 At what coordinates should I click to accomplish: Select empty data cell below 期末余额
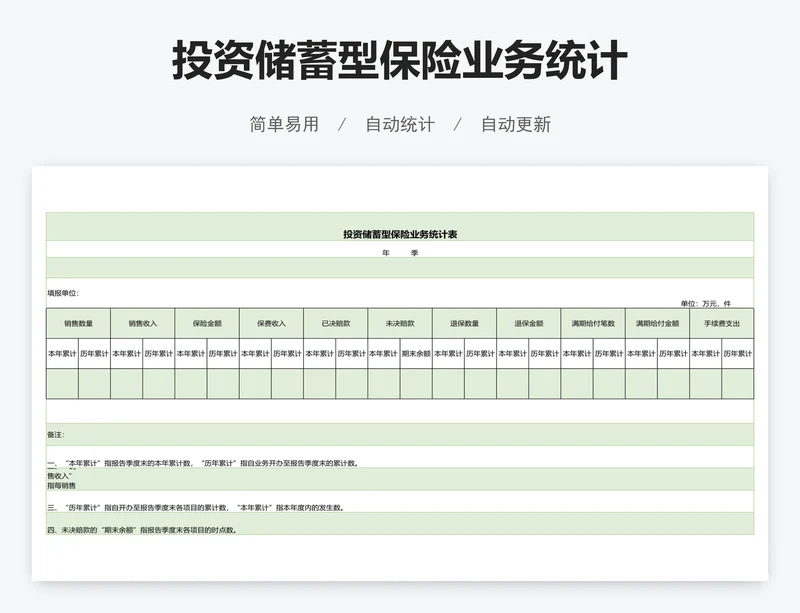416,384
